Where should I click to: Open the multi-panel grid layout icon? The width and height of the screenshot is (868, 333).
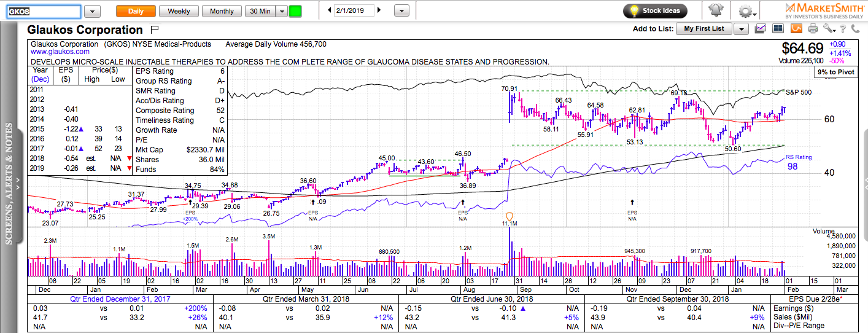[x=778, y=28]
